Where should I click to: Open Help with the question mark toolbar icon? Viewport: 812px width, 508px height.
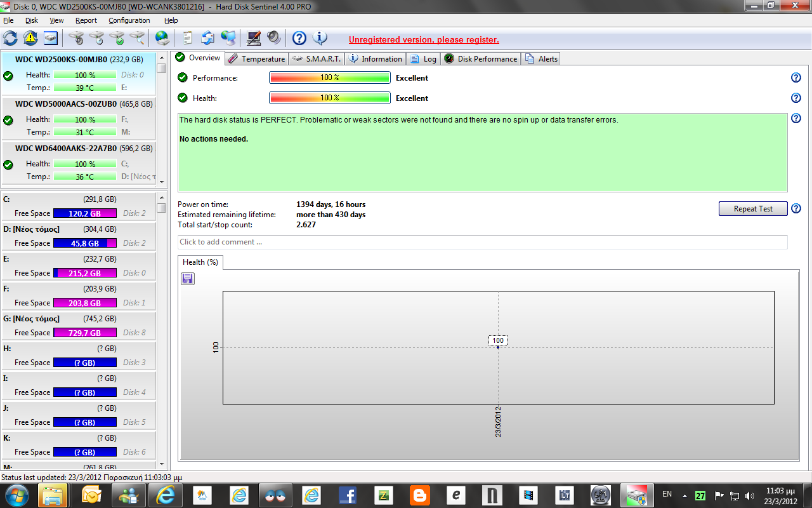(x=299, y=38)
